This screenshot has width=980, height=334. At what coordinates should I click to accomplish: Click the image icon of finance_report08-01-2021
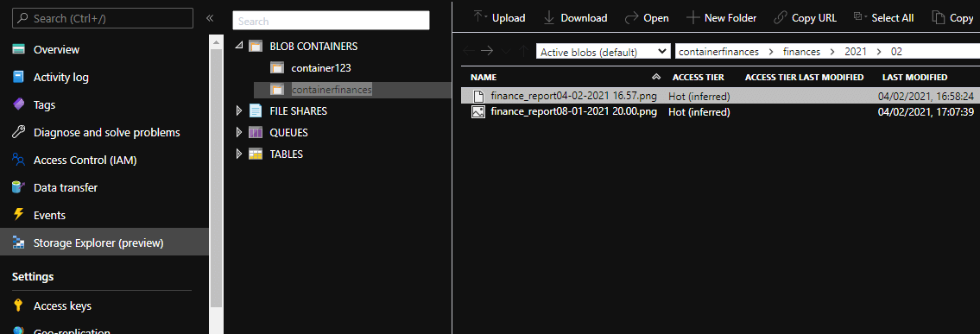pyautogui.click(x=478, y=112)
